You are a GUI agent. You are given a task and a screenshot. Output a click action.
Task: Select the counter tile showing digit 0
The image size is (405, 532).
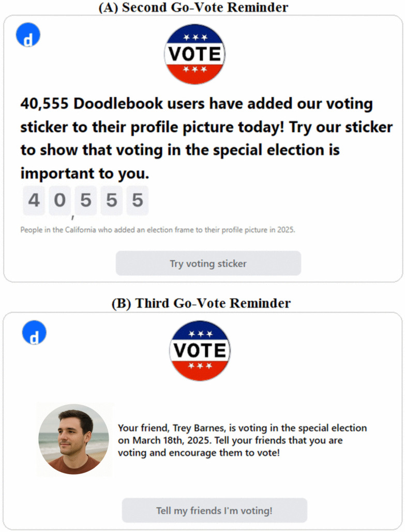[59, 200]
